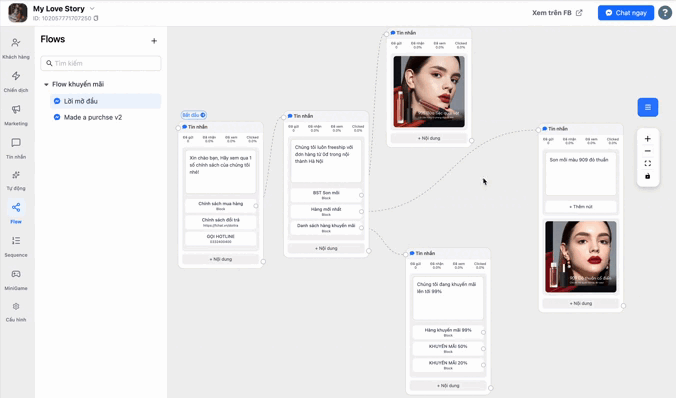Open MiniGame controller icon
Image resolution: width=676 pixels, height=398 pixels.
[x=16, y=274]
